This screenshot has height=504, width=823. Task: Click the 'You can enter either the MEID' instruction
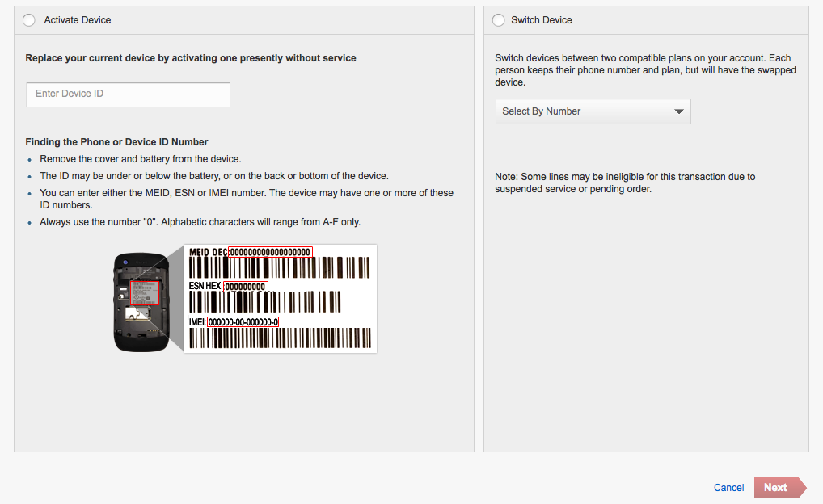point(247,199)
